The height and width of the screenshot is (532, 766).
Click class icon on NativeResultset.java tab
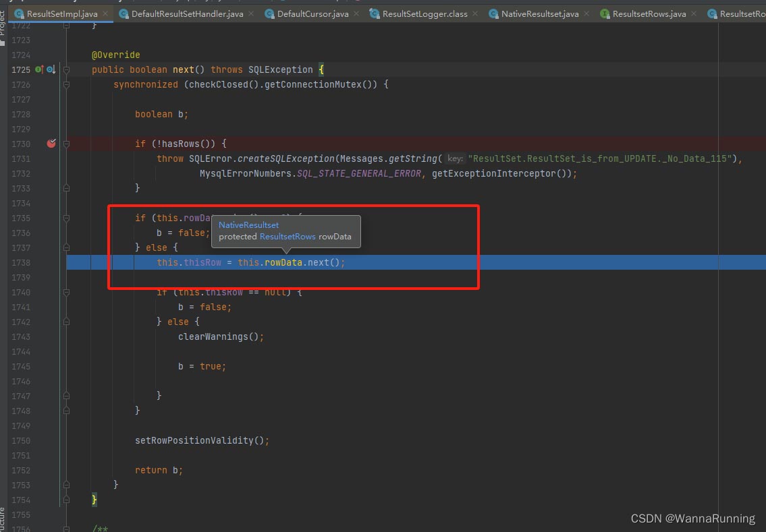point(493,13)
